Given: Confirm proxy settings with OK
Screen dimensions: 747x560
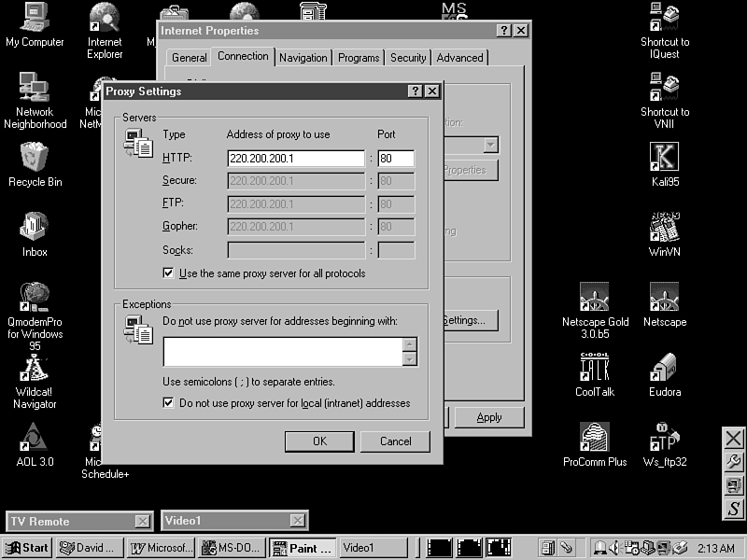Looking at the screenshot, I should click(319, 441).
